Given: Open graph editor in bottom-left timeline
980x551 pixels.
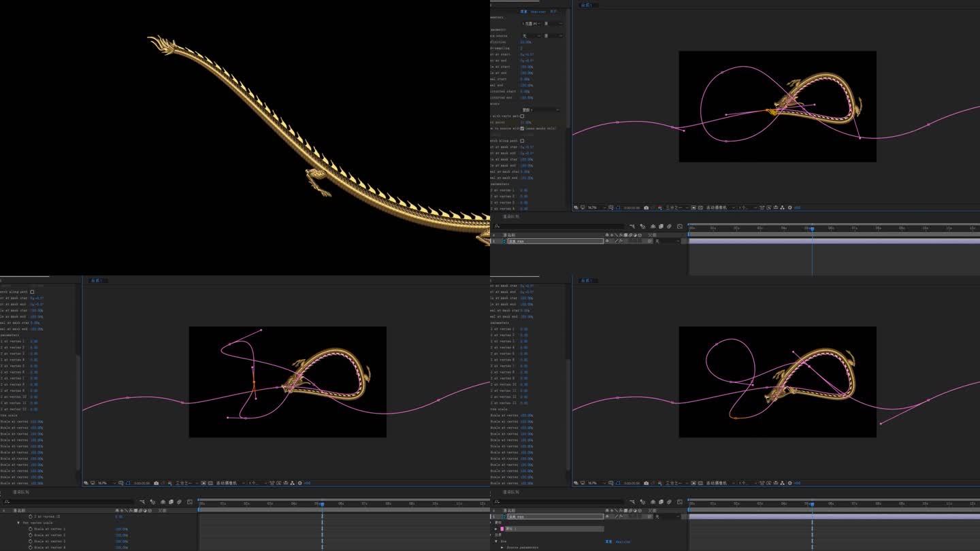Looking at the screenshot, I should [189, 502].
